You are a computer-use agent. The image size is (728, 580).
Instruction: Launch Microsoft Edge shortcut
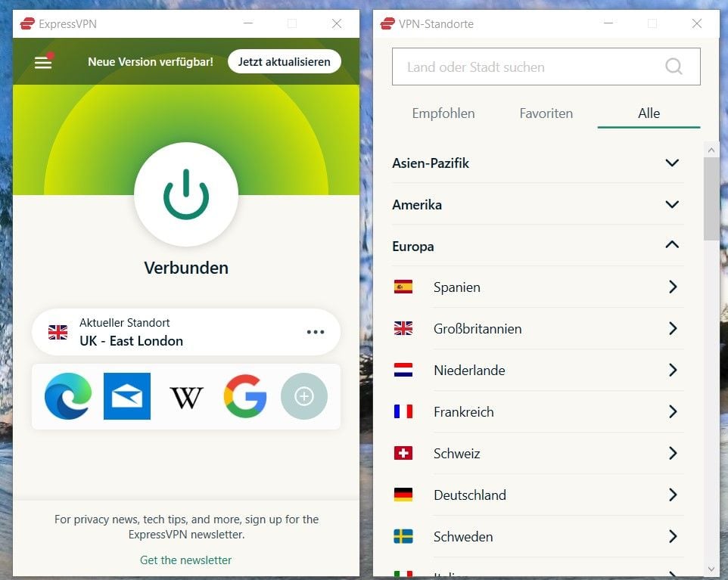pyautogui.click(x=68, y=395)
